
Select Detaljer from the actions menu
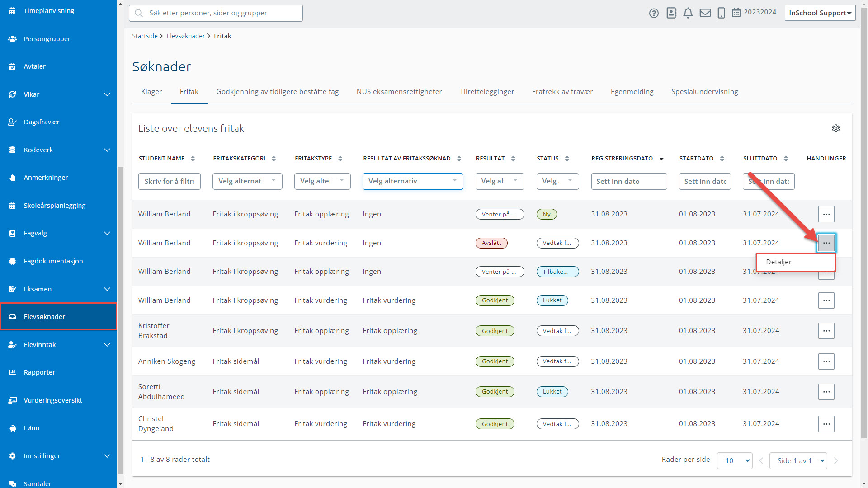click(x=796, y=262)
